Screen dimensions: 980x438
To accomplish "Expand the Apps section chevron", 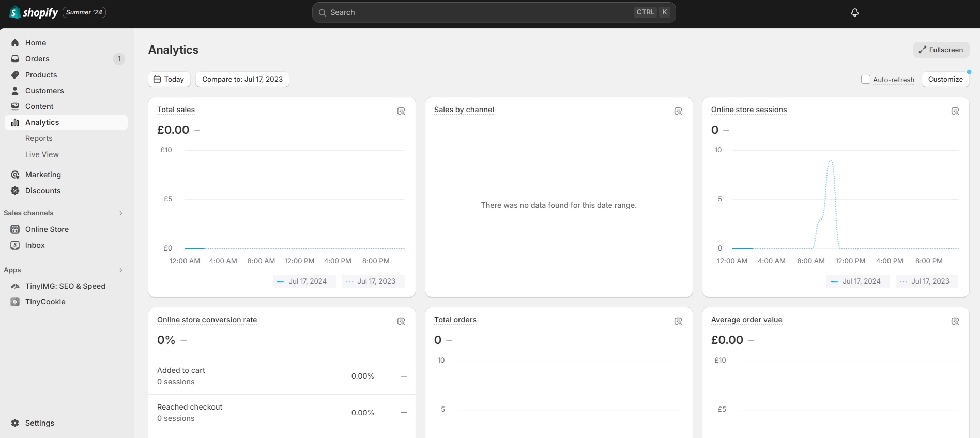I will click(121, 270).
